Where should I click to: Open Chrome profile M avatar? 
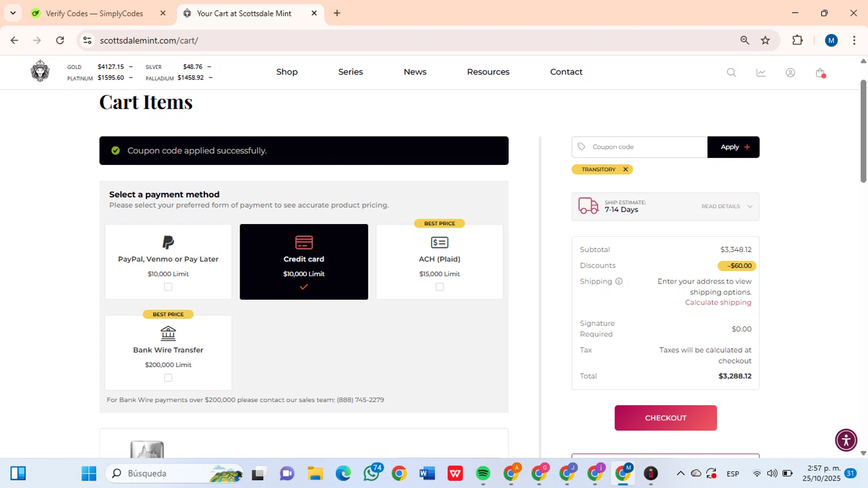coord(832,40)
